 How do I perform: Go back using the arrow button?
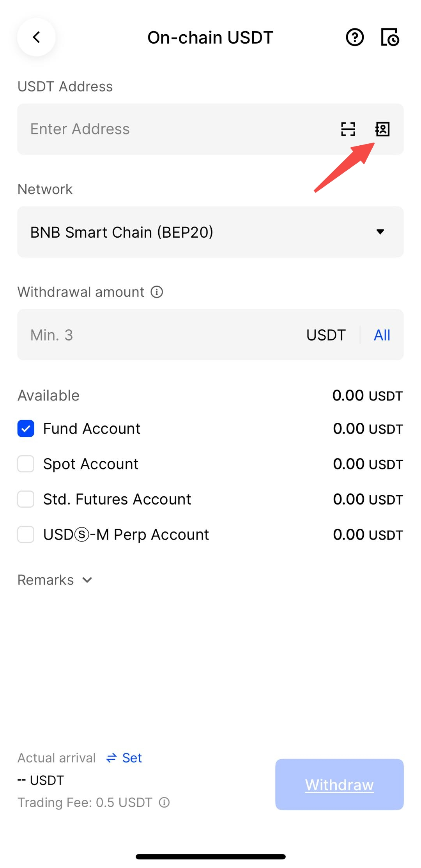(36, 37)
